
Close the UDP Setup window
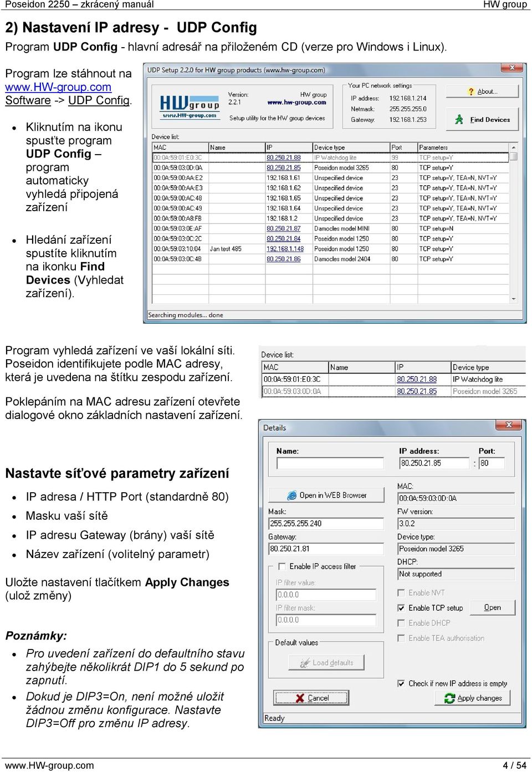point(512,68)
